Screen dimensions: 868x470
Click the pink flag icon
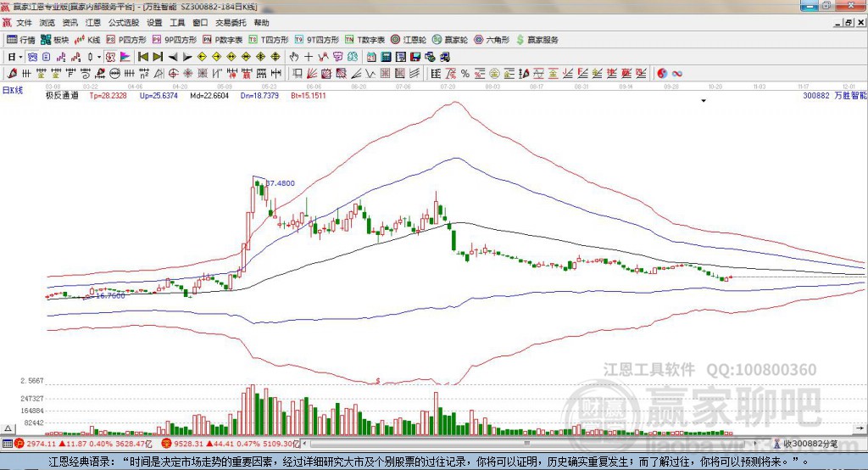(x=125, y=57)
